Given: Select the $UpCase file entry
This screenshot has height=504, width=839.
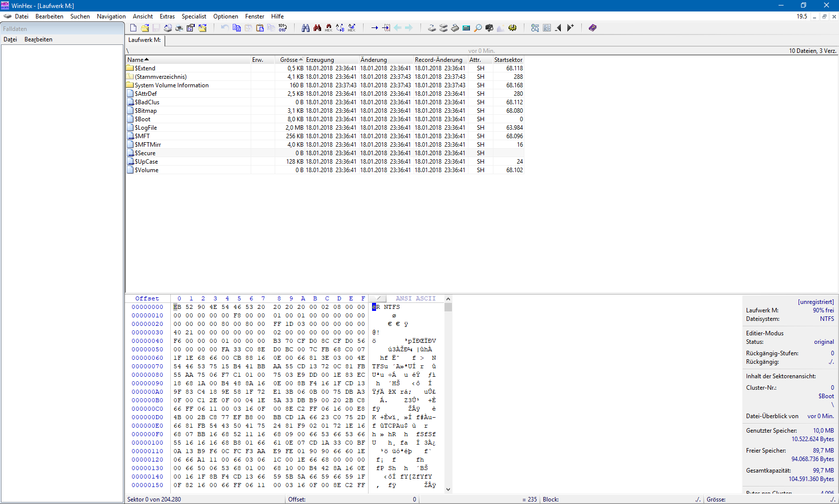Looking at the screenshot, I should point(325,162).
